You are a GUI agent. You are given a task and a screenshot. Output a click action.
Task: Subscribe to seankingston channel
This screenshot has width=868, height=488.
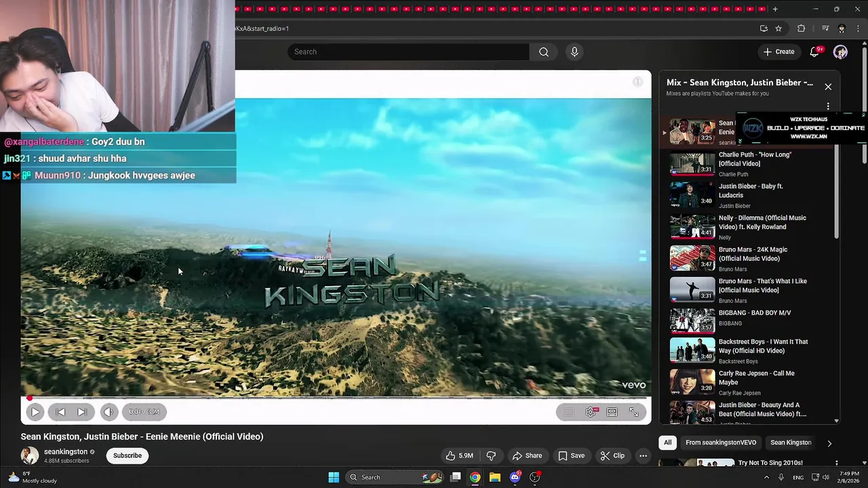tap(127, 455)
